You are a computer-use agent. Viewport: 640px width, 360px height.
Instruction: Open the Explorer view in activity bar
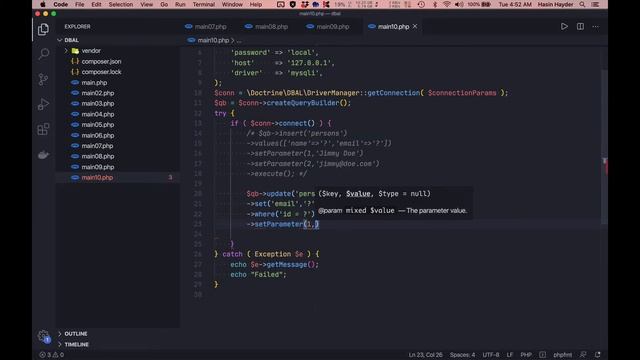click(x=43, y=29)
